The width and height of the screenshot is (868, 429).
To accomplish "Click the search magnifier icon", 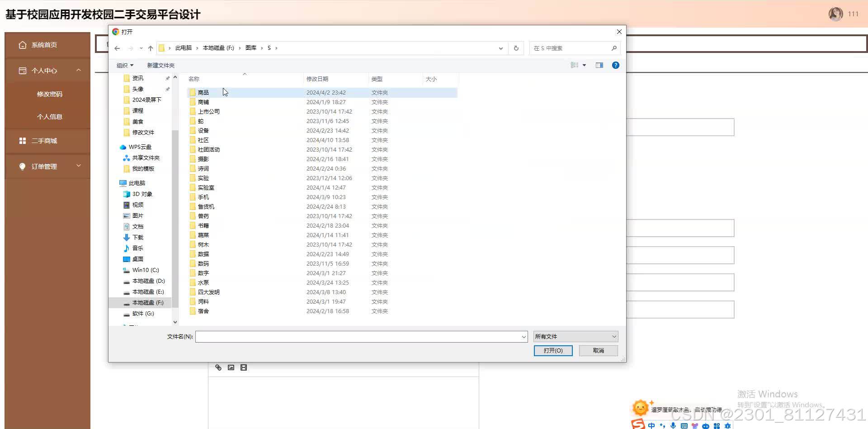I will coord(614,48).
